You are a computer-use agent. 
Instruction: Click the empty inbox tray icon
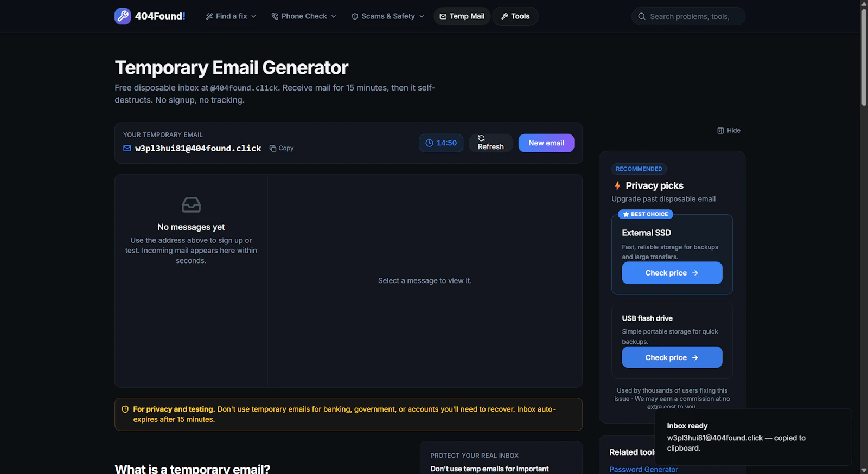click(x=191, y=205)
